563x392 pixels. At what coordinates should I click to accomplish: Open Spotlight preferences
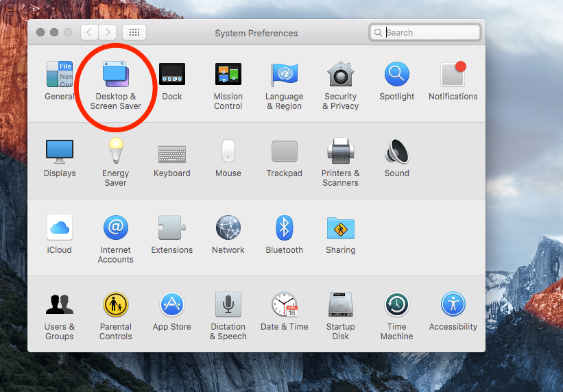click(x=396, y=75)
